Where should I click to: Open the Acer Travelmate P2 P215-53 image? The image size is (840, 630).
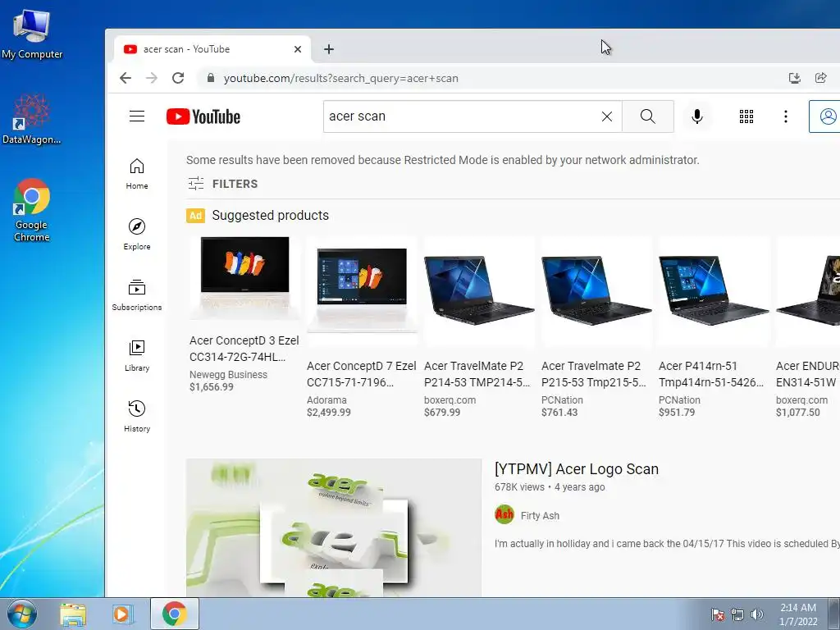pyautogui.click(x=596, y=290)
